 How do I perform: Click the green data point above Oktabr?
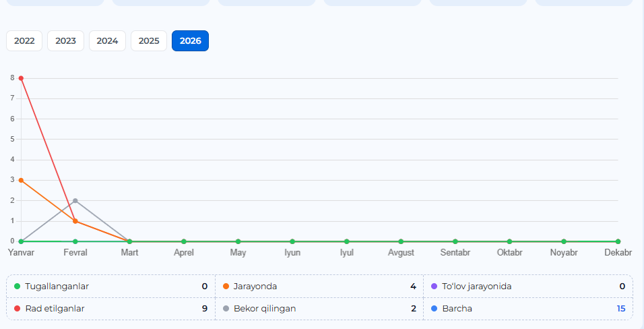tap(509, 241)
